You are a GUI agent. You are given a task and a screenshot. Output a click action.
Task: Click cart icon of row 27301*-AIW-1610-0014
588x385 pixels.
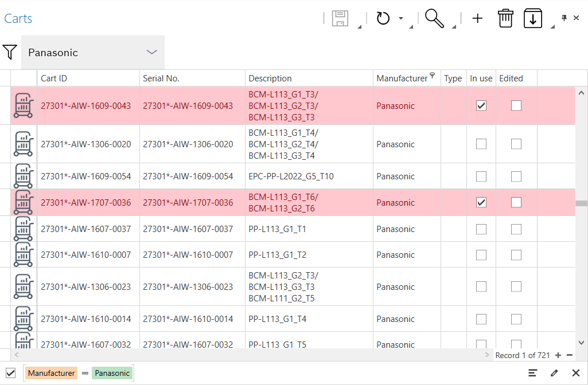24,319
